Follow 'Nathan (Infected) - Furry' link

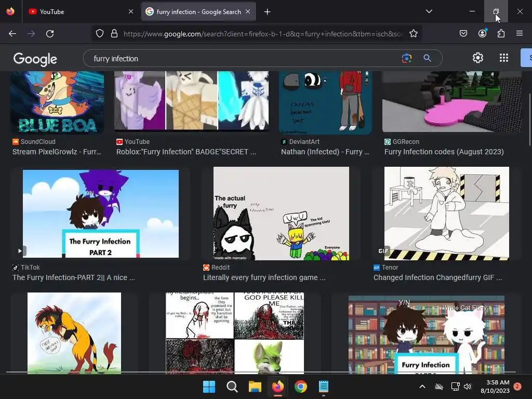point(325,152)
